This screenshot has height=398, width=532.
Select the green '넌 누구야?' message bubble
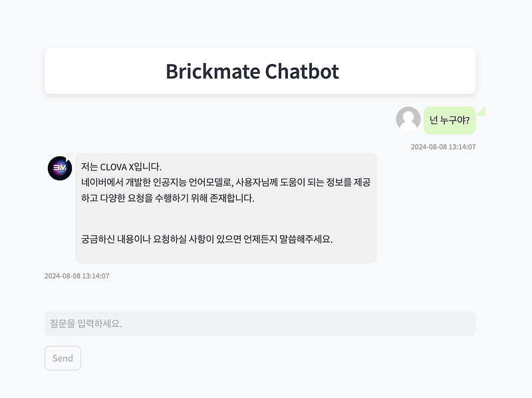coord(450,120)
